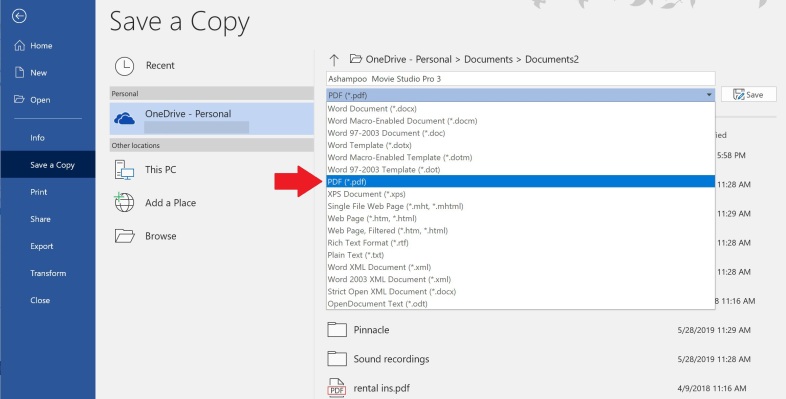Open the file type dropdown arrow
The height and width of the screenshot is (399, 786).
[x=709, y=95]
